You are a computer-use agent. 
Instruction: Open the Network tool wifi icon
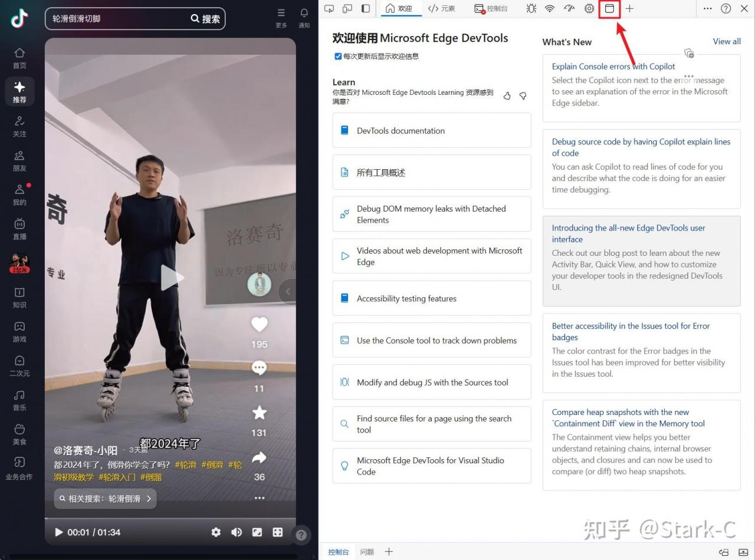[x=550, y=8]
